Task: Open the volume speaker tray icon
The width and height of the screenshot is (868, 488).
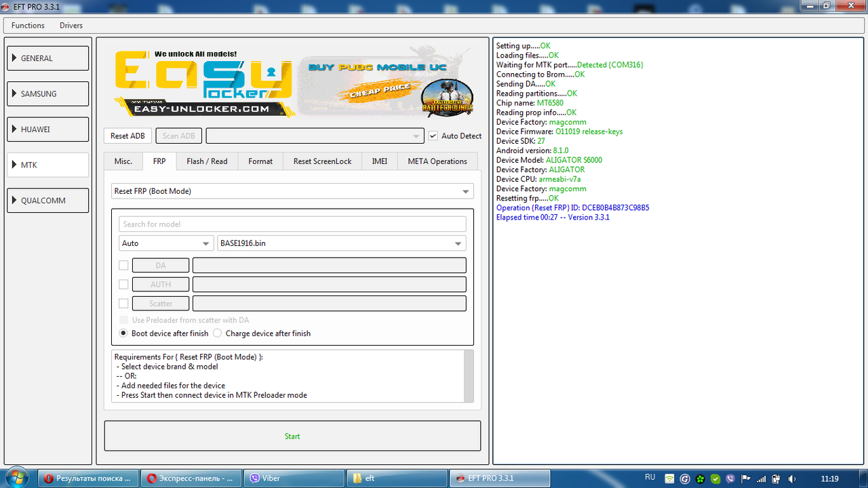Action: [x=791, y=479]
